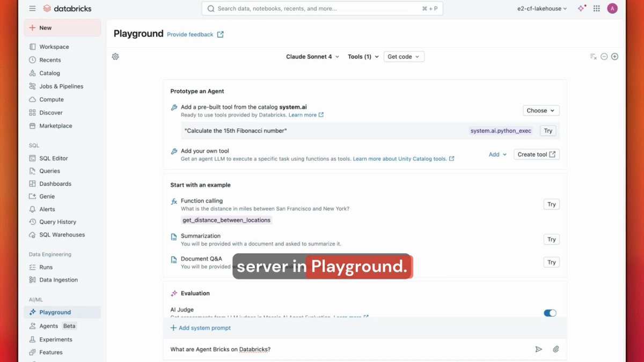This screenshot has width=644, height=362.
Task: Click the Compute cloud icon
Action: click(x=33, y=99)
